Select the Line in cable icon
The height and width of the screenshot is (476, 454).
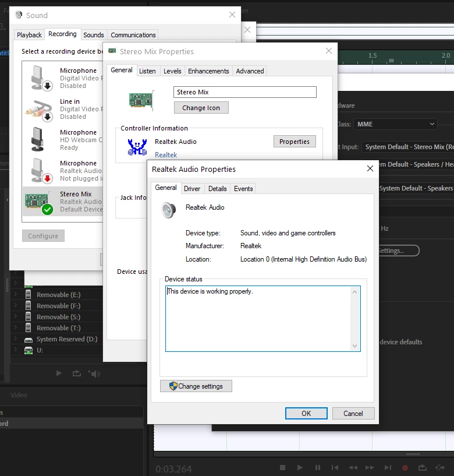pos(39,110)
